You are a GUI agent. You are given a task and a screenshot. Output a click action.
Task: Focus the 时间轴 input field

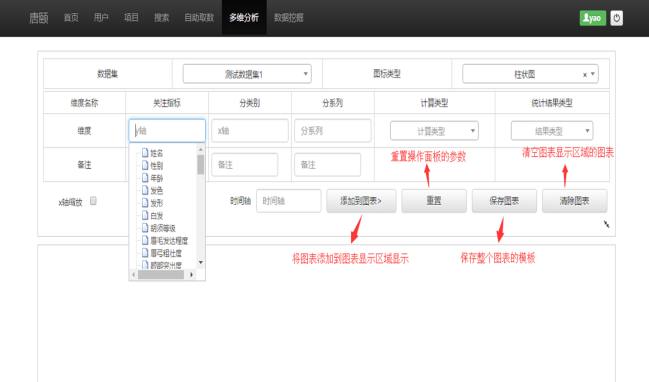[288, 201]
